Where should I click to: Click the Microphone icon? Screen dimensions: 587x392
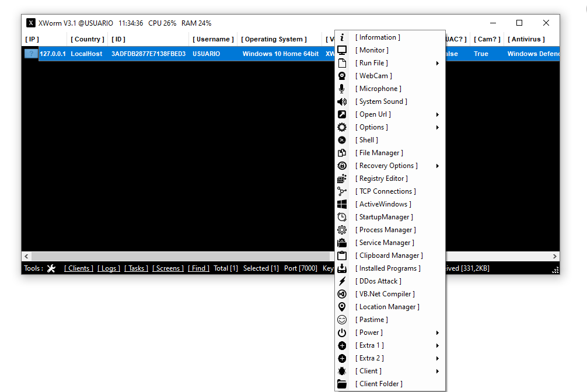click(x=342, y=89)
